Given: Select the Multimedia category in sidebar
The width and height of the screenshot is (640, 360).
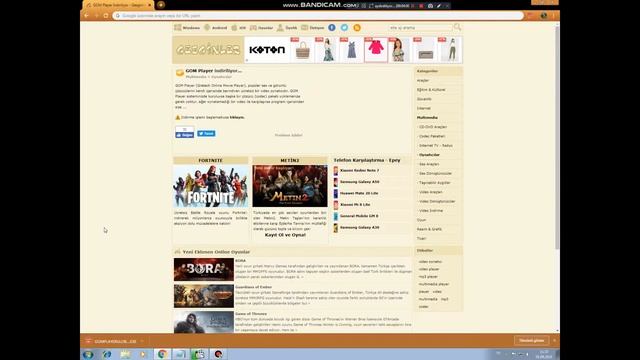Looking at the screenshot, I should coord(427,118).
